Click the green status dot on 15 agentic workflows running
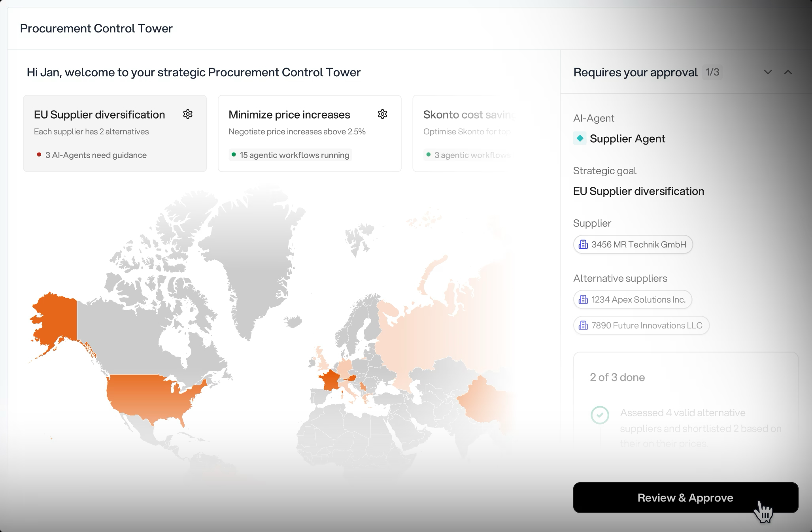This screenshot has width=812, height=532. coord(234,155)
